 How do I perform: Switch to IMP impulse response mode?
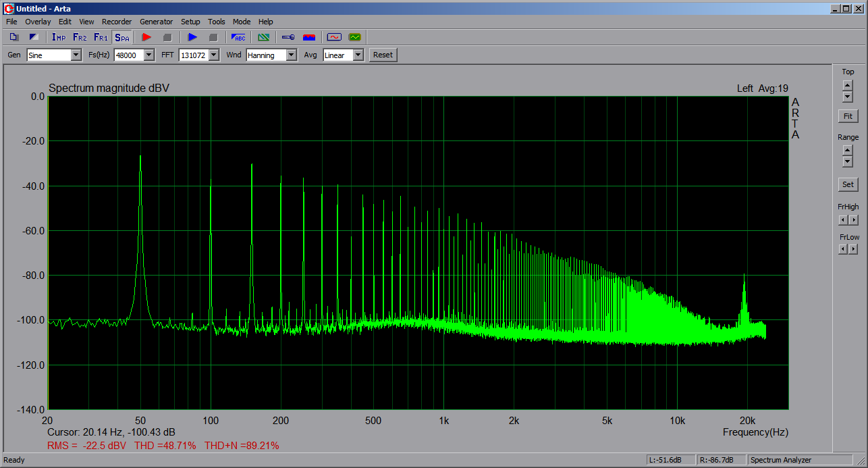click(x=59, y=37)
